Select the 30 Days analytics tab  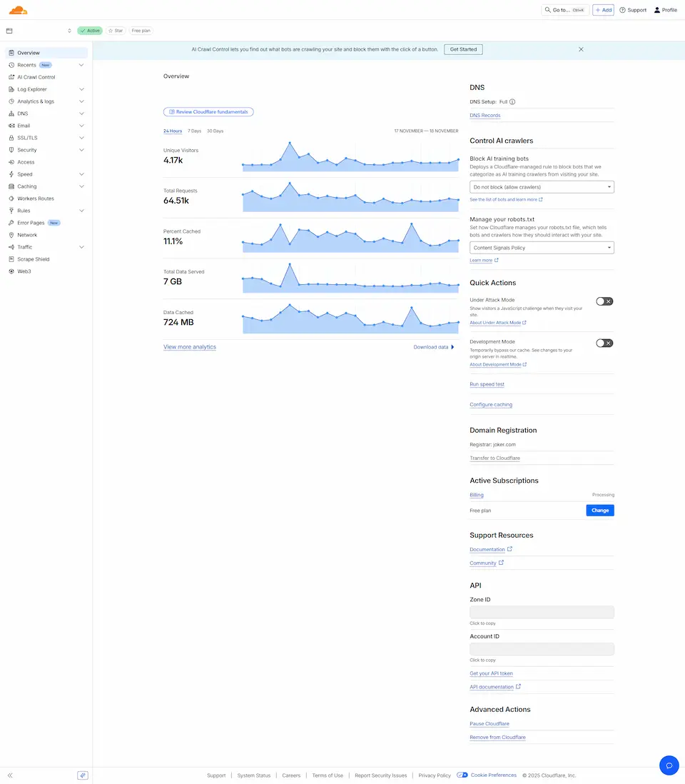[x=215, y=131]
